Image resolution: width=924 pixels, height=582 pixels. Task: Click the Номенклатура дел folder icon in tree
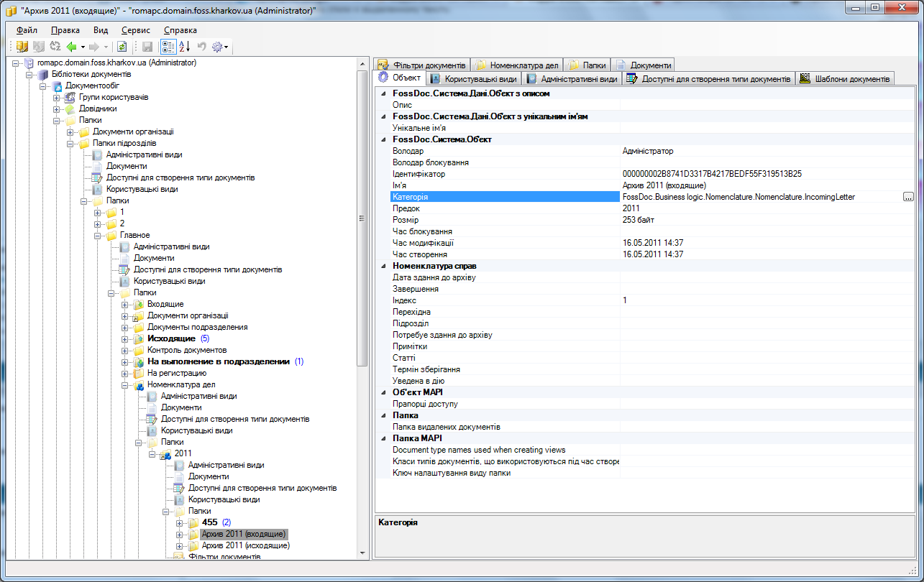coord(139,385)
